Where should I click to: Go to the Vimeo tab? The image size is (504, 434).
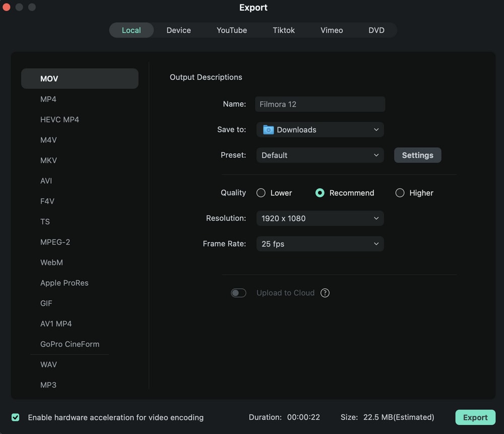332,30
